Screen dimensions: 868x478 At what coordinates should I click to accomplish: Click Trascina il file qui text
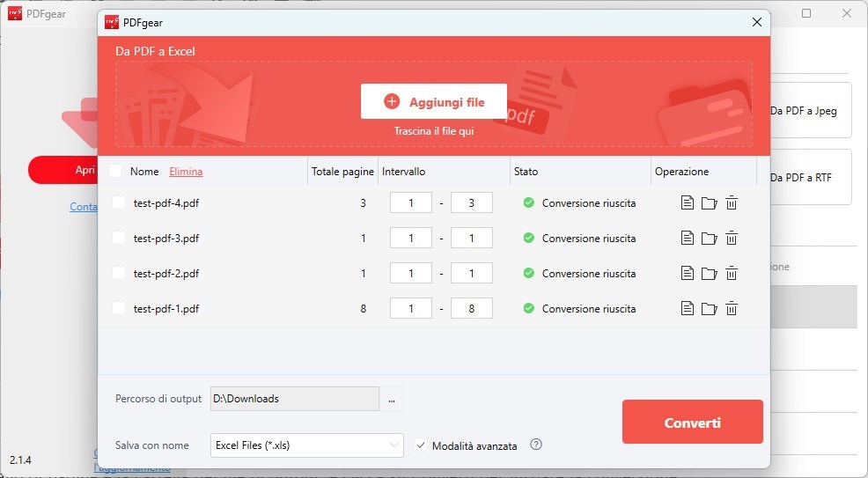433,131
